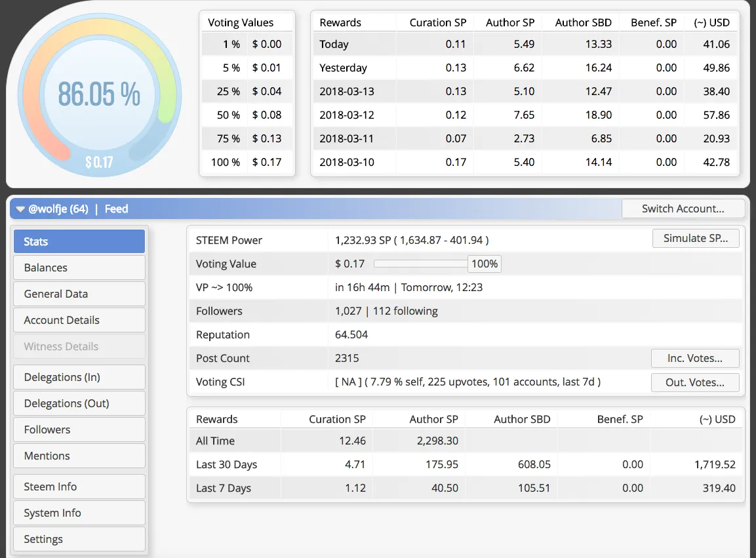Open the Mentions section
Image resolution: width=756 pixels, height=558 pixels.
pos(79,456)
